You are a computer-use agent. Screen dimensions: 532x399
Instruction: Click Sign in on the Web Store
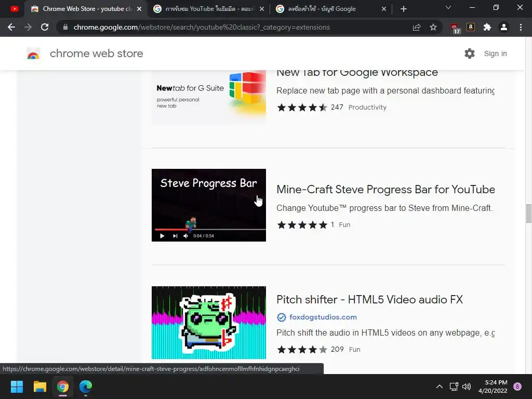click(495, 54)
